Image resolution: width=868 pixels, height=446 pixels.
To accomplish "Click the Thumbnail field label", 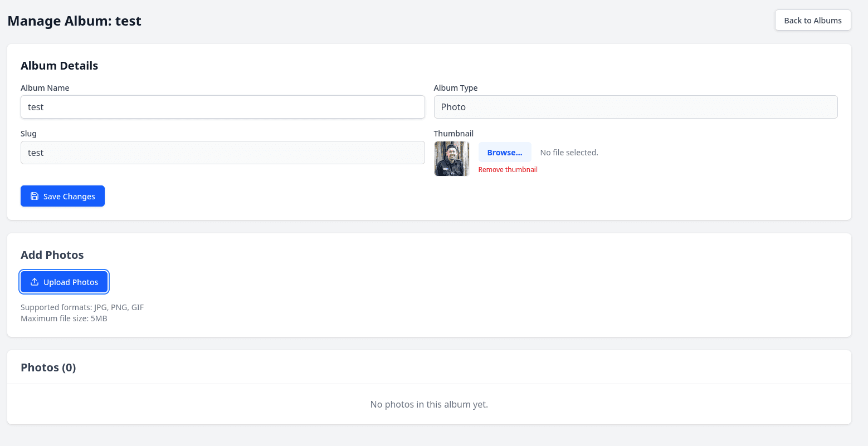I will (x=453, y=134).
